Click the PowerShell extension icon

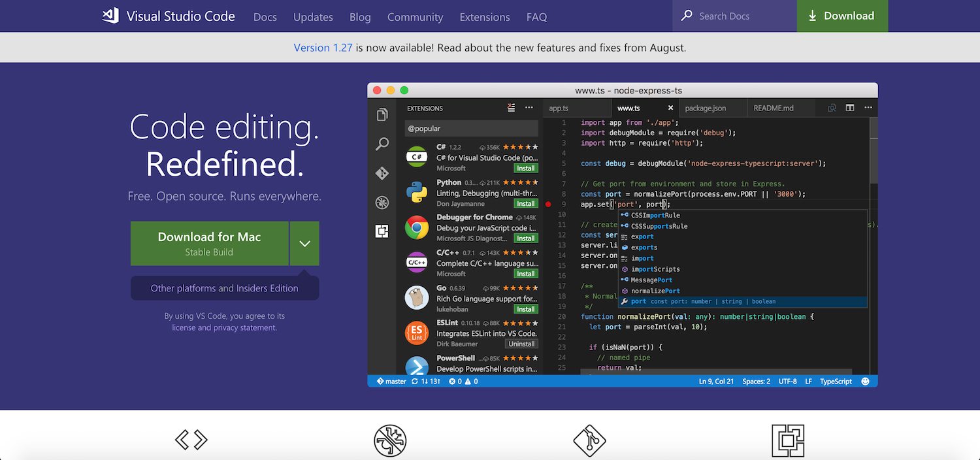pyautogui.click(x=416, y=365)
